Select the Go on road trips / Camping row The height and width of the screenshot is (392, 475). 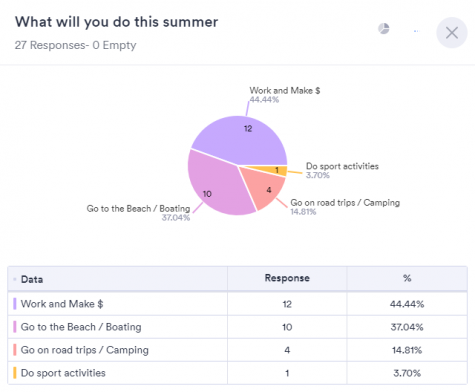pyautogui.click(x=237, y=350)
